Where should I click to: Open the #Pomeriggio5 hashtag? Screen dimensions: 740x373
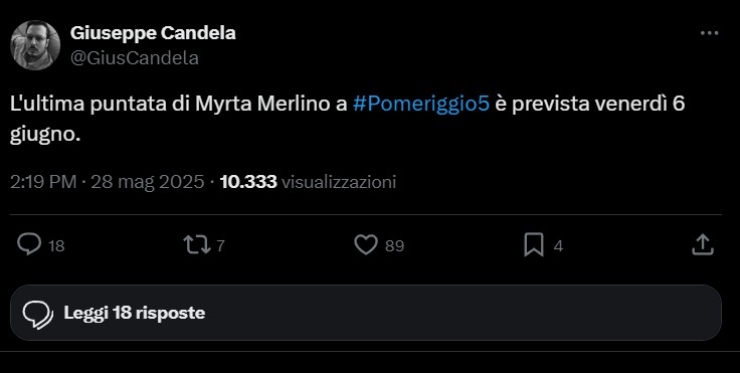pyautogui.click(x=421, y=105)
